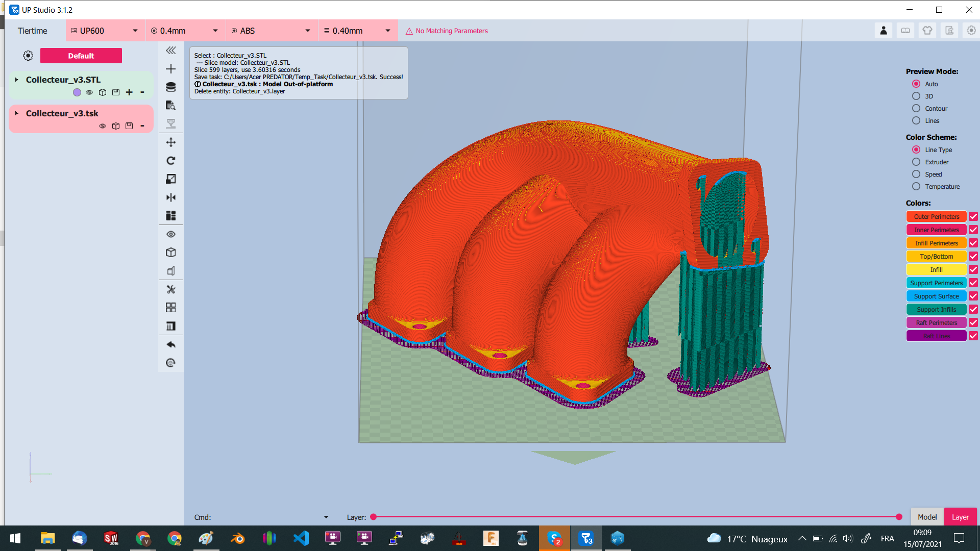The image size is (980, 551).
Task: Select the Move tool icon
Action: 171,142
